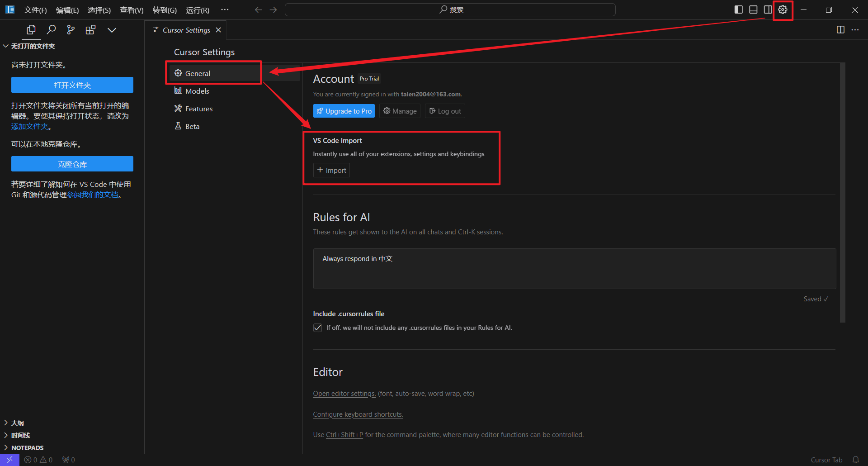
Task: Click the Upgrade to Pro button
Action: tap(344, 111)
